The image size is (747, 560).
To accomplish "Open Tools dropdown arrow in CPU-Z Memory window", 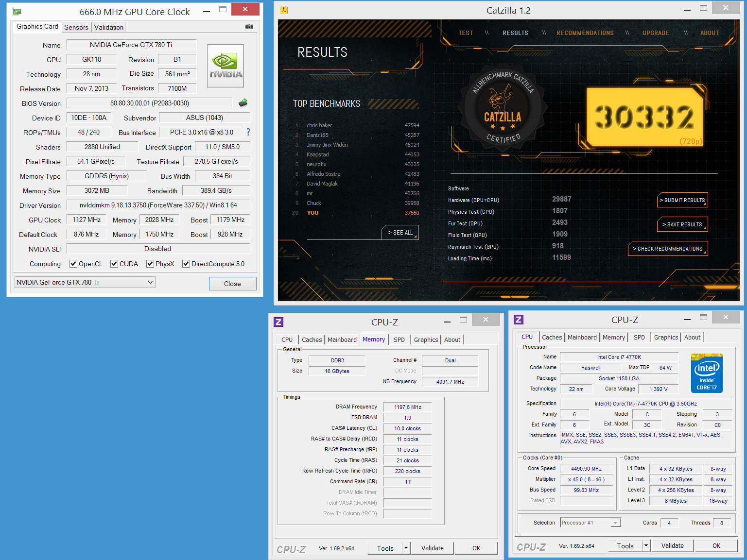I will pyautogui.click(x=406, y=548).
